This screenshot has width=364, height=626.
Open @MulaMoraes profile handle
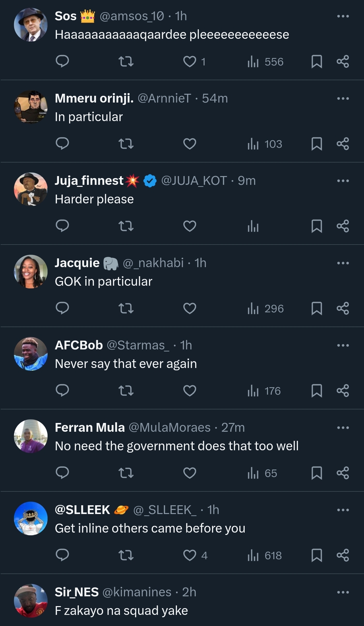point(170,428)
